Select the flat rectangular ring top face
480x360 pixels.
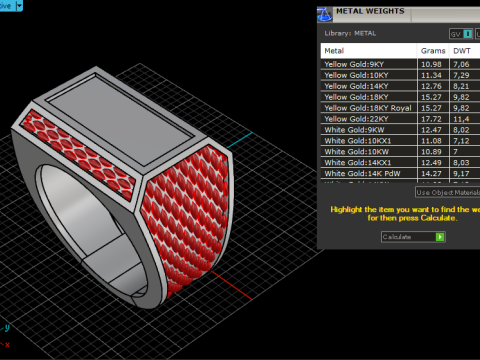pyautogui.click(x=120, y=120)
